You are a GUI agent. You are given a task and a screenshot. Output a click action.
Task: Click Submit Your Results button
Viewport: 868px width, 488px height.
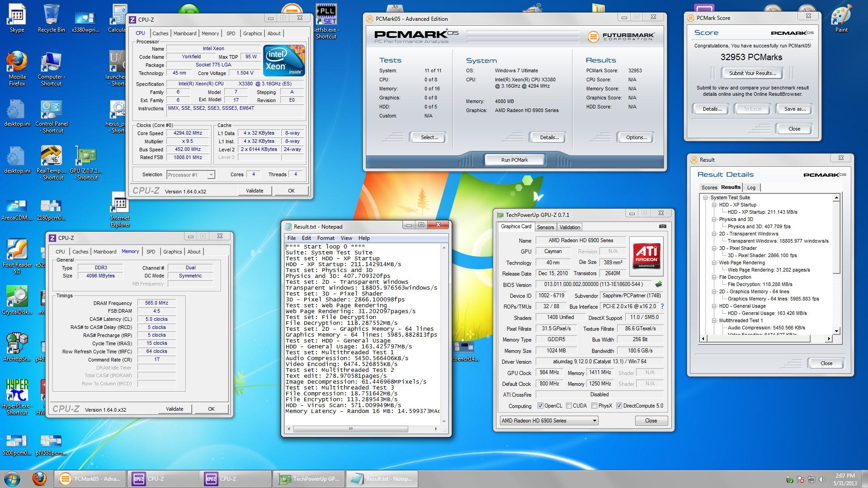click(752, 73)
